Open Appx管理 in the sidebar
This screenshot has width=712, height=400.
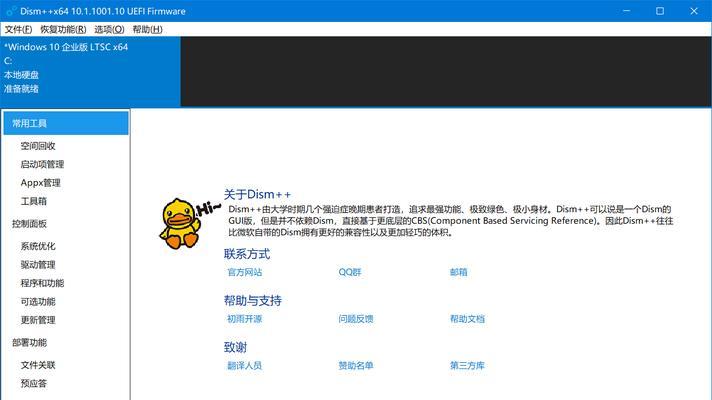click(x=40, y=183)
